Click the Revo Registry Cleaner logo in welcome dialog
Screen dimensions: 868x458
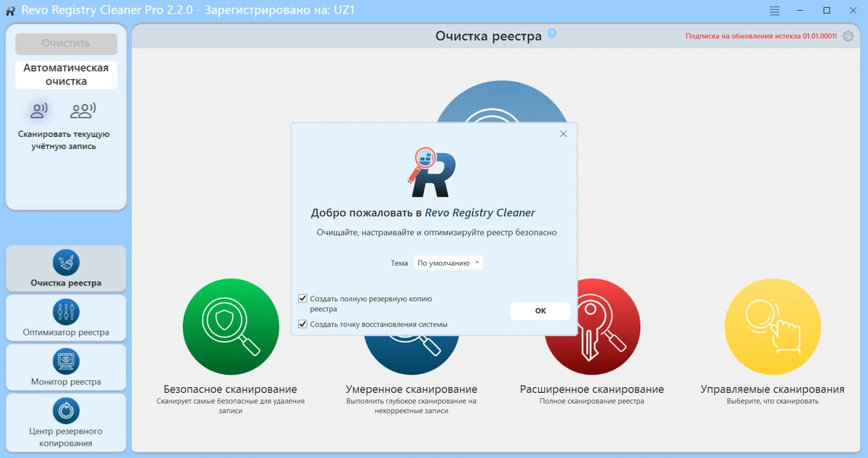(x=432, y=172)
